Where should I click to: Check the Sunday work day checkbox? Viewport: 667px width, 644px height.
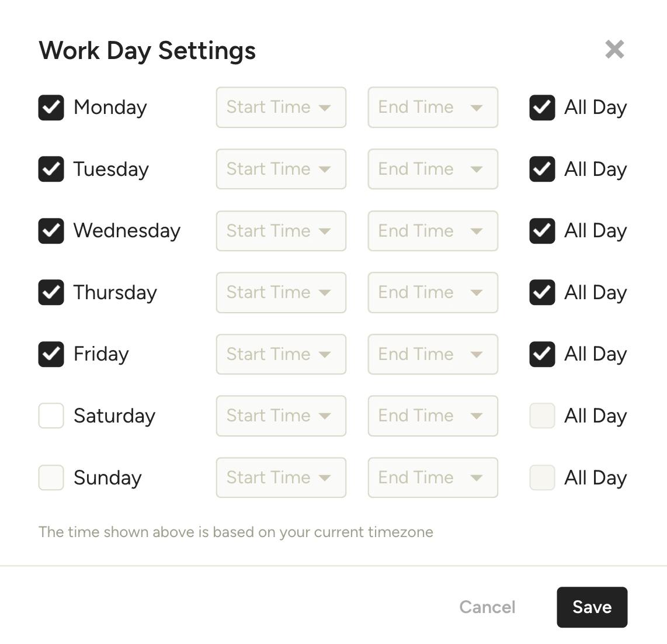51,478
